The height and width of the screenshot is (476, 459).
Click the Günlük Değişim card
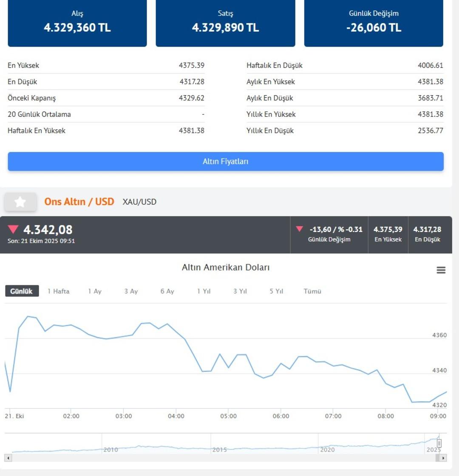pos(374,23)
